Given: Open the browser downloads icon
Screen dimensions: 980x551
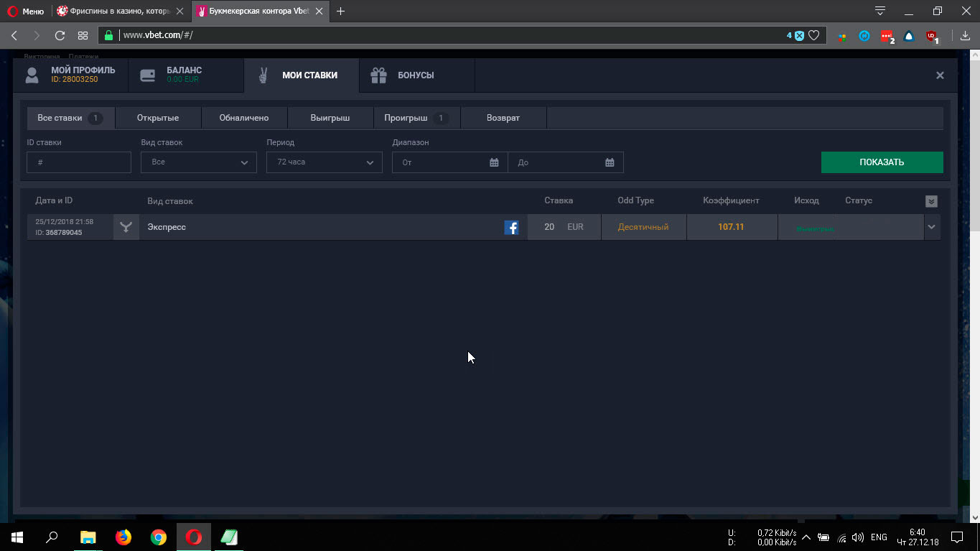Looking at the screenshot, I should (966, 35).
